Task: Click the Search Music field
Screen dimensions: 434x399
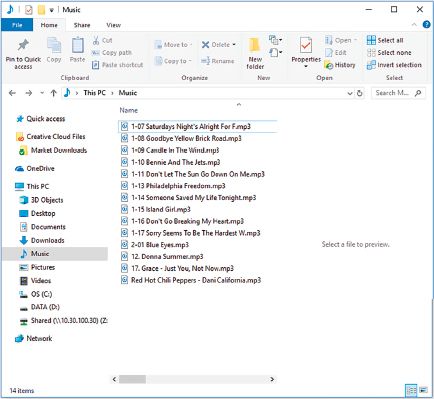Action: coord(398,93)
